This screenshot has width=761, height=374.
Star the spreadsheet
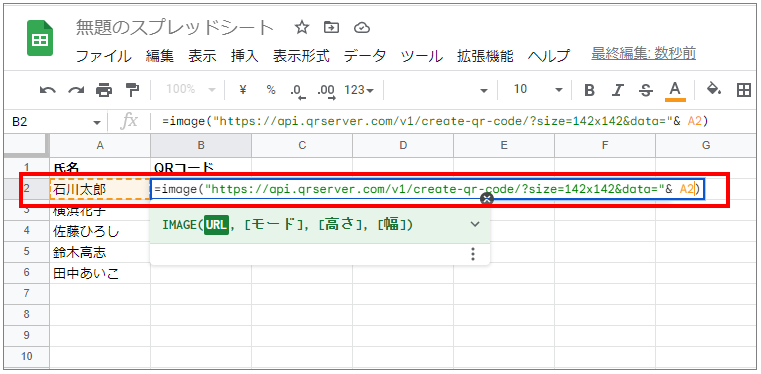(302, 28)
